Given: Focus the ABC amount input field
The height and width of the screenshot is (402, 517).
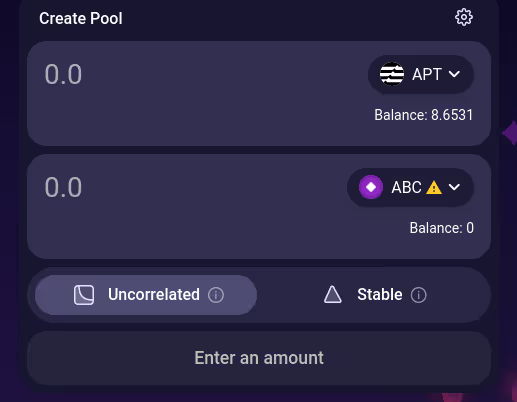Looking at the screenshot, I should click(193, 187).
